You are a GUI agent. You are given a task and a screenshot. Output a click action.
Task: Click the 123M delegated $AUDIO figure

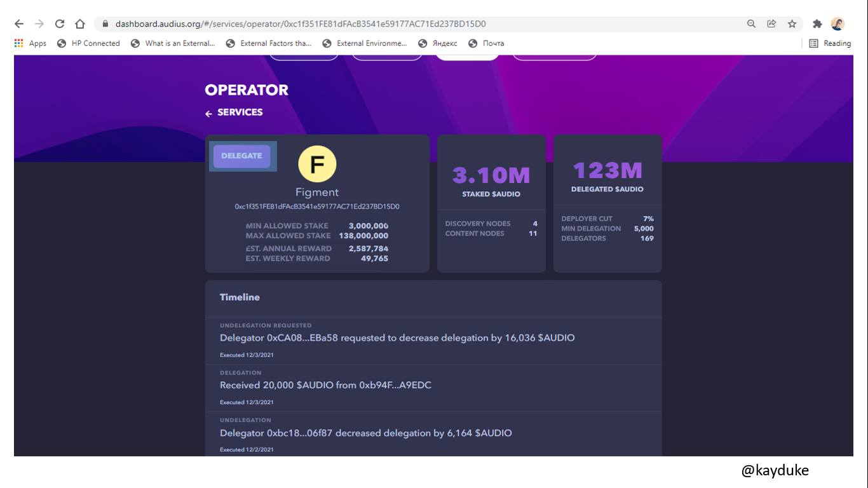tap(607, 170)
